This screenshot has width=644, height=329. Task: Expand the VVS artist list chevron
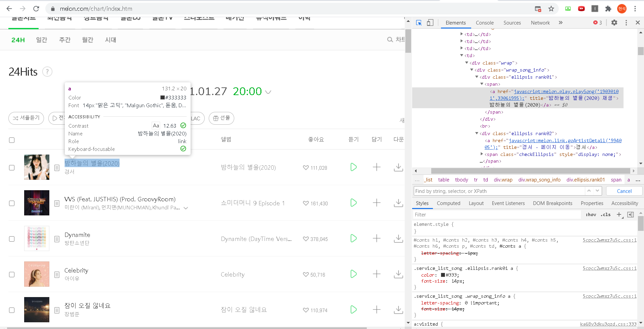[x=186, y=208]
